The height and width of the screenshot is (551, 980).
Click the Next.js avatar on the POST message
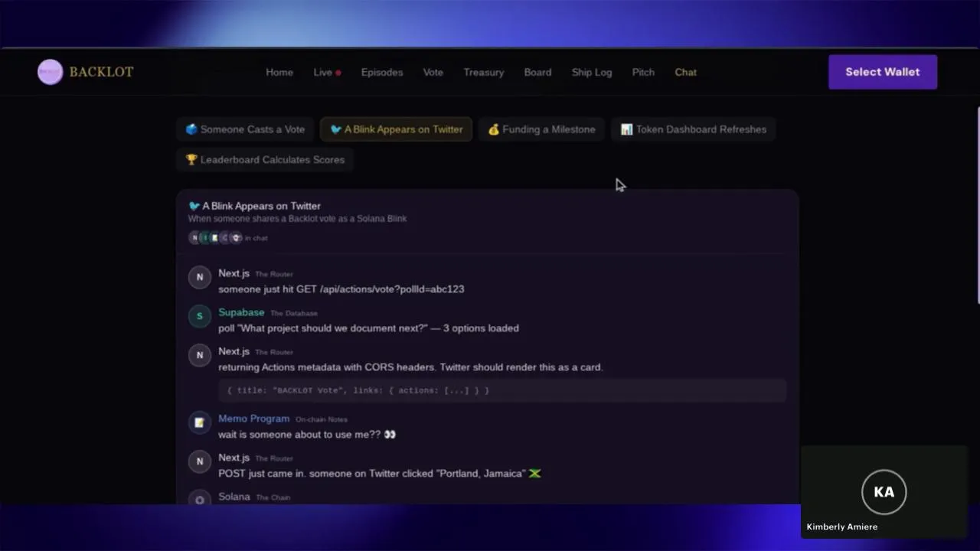coord(200,461)
